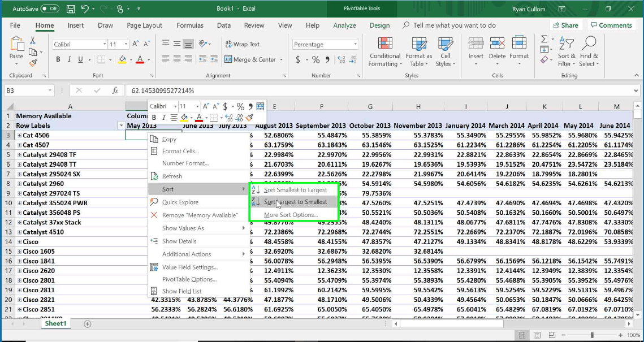Click the Format Painter brush in ribbon

pyautogui.click(x=33, y=63)
